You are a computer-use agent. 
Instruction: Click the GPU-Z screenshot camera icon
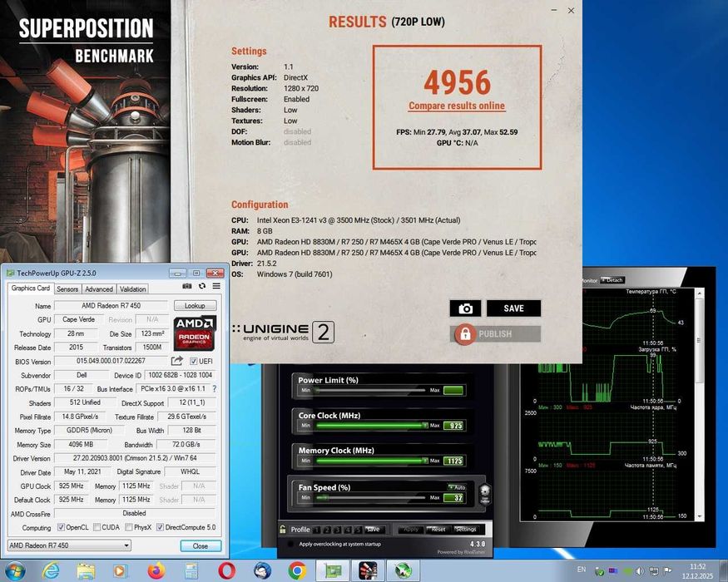pyautogui.click(x=187, y=286)
